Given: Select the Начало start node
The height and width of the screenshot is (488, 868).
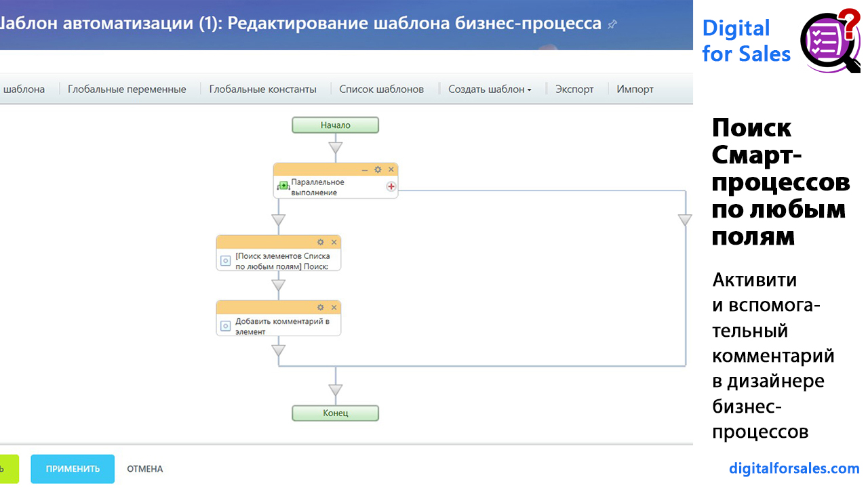Looking at the screenshot, I should pos(336,125).
